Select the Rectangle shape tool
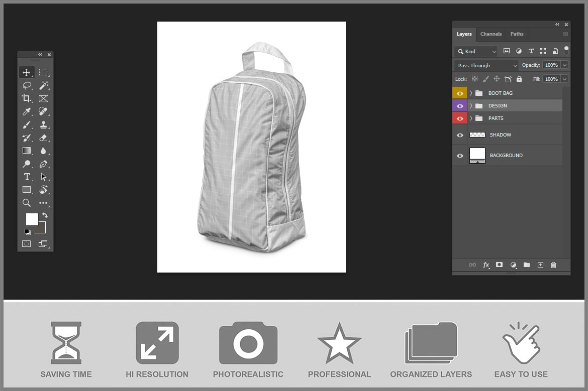The image size is (588, 391). point(27,190)
